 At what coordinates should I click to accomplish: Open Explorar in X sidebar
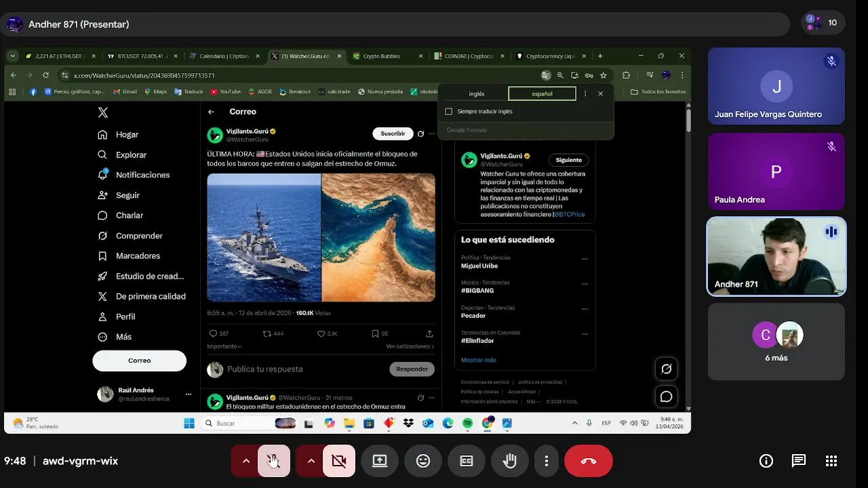(122, 155)
